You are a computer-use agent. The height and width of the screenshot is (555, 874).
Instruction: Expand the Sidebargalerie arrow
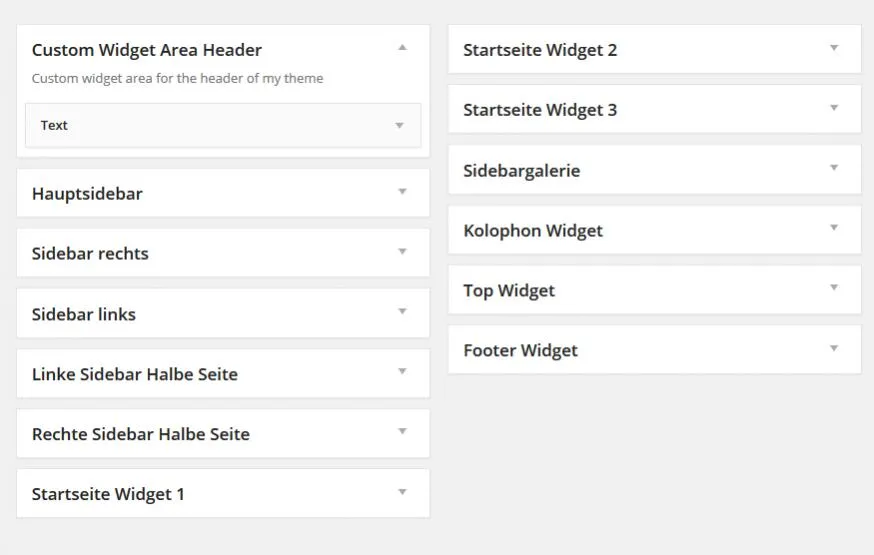(x=834, y=168)
